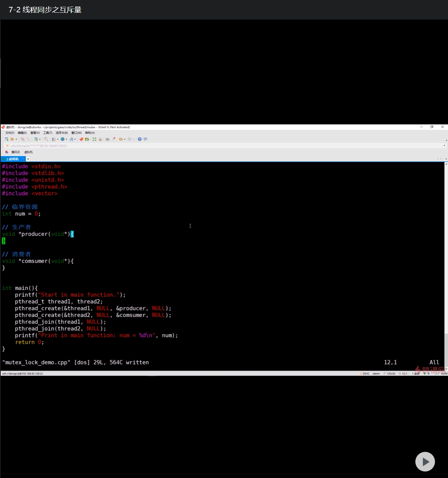Close the '1 虚拟机' session tab
448x478 pixels.
[x=22, y=159]
